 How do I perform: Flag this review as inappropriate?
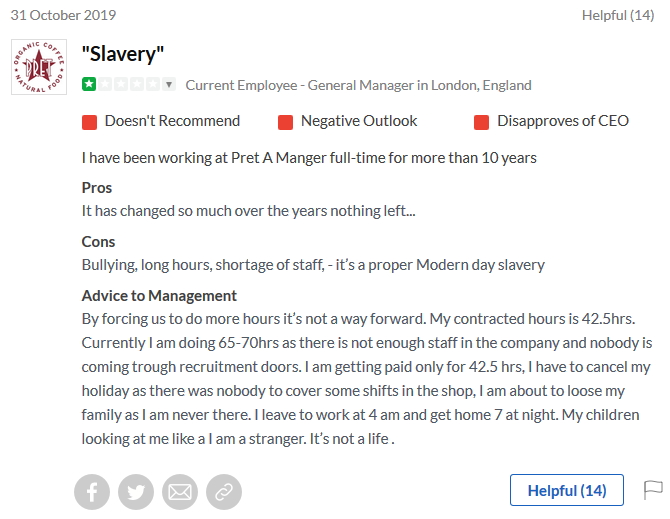click(653, 489)
